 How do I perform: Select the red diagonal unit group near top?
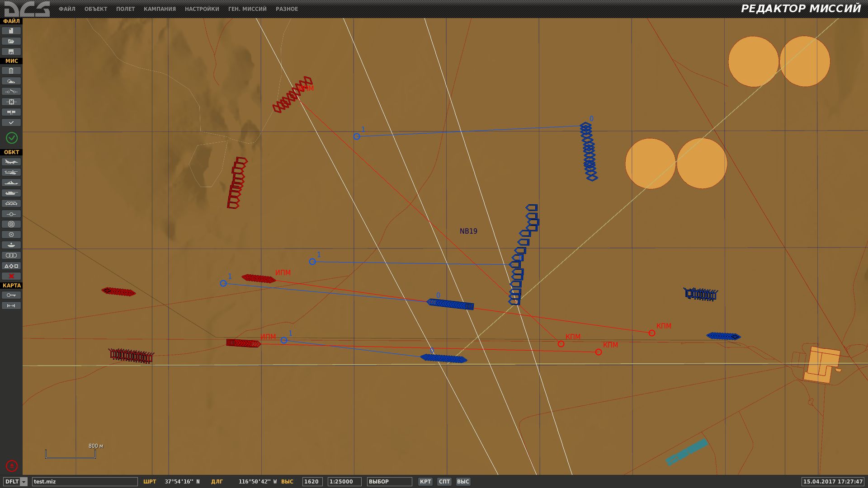(x=292, y=94)
